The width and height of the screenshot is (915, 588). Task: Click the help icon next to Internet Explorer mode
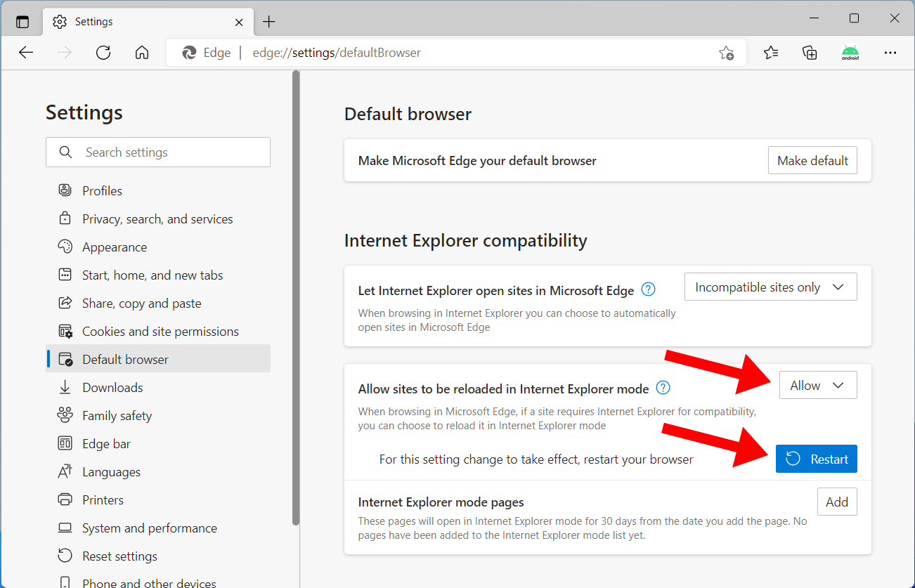pos(663,387)
